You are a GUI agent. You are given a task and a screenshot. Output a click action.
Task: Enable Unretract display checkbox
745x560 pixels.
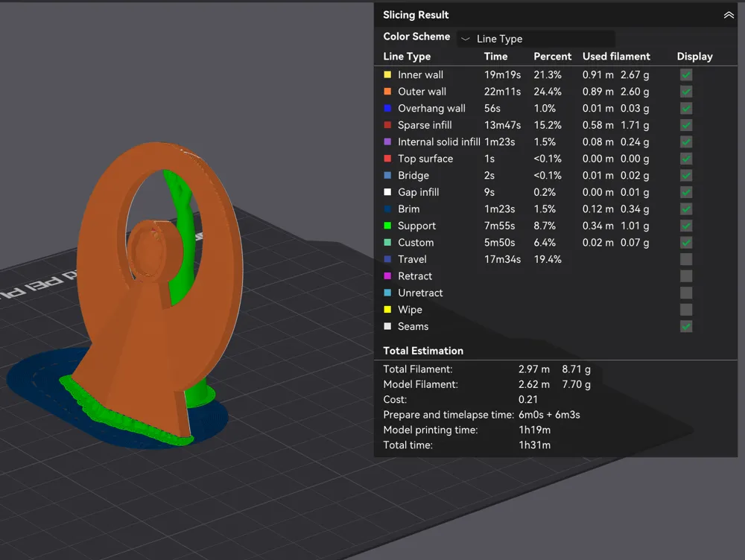click(685, 293)
